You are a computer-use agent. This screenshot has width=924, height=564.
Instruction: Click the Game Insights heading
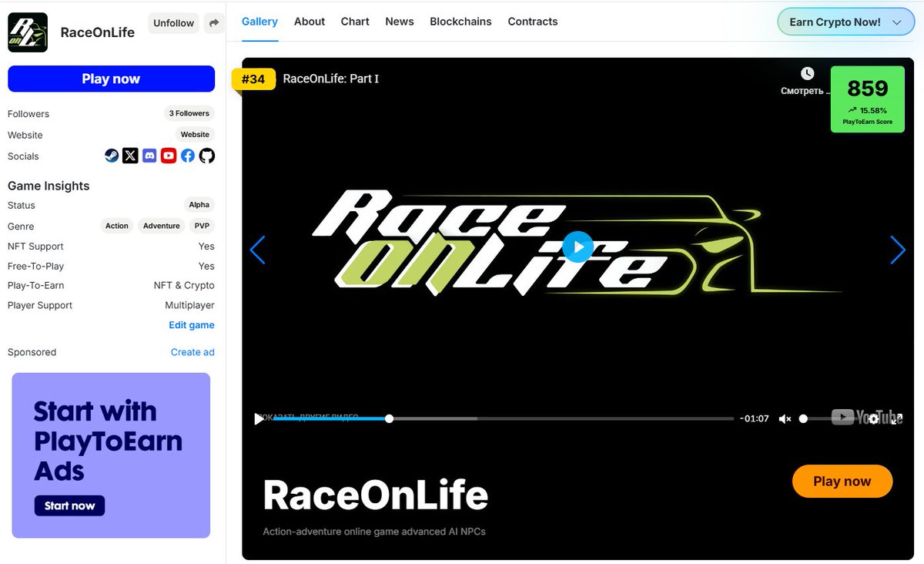pyautogui.click(x=49, y=186)
